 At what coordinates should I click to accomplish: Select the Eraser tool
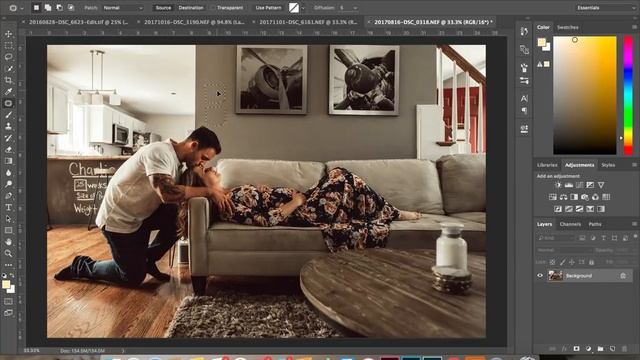[8, 149]
